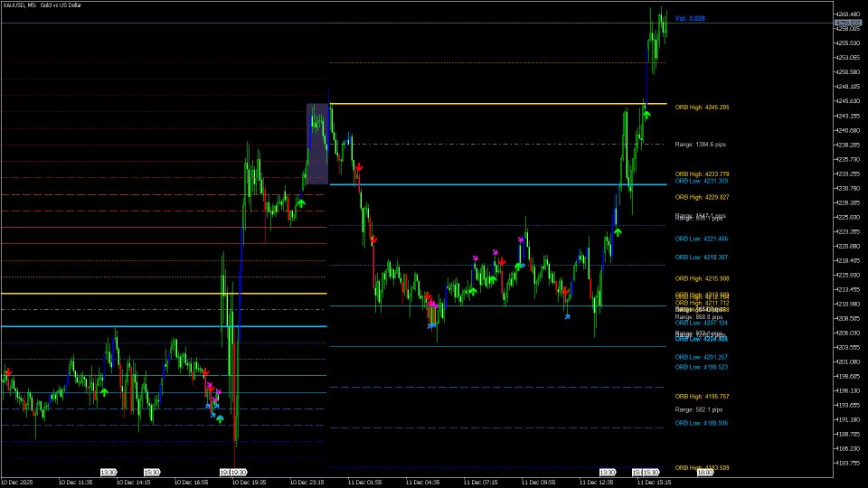Image resolution: width=868 pixels, height=488 pixels.
Task: Select the ORB High: 4229.827 label
Action: pos(702,197)
